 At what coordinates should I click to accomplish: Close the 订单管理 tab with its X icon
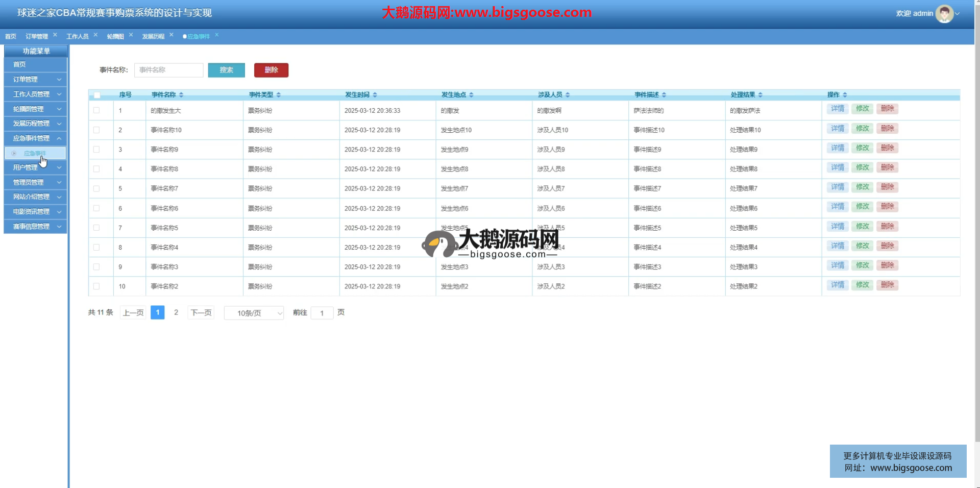55,35
